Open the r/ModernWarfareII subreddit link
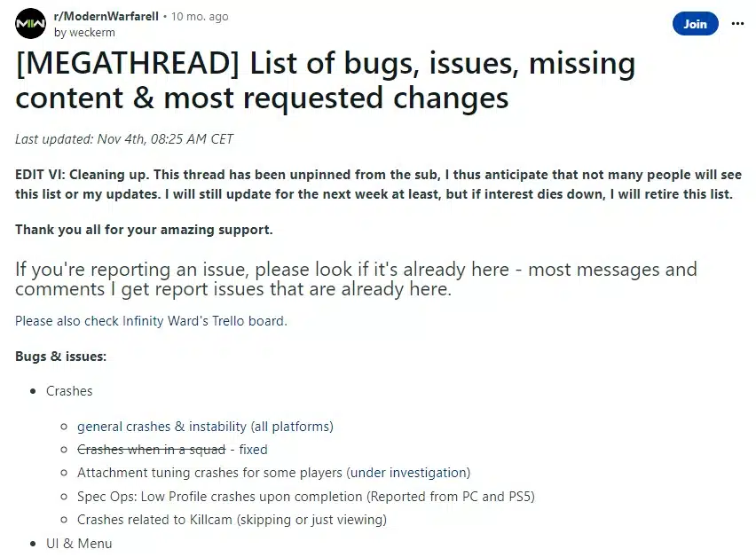Viewport: 756px width, 557px height. point(106,16)
